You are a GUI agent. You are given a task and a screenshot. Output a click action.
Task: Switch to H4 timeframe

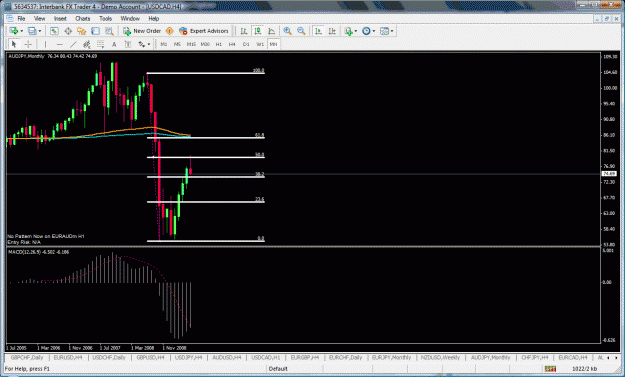232,44
